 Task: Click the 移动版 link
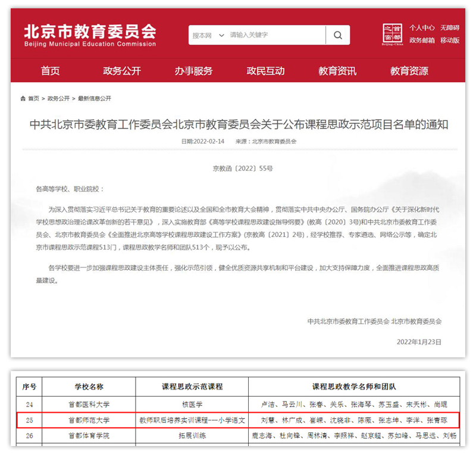point(450,40)
